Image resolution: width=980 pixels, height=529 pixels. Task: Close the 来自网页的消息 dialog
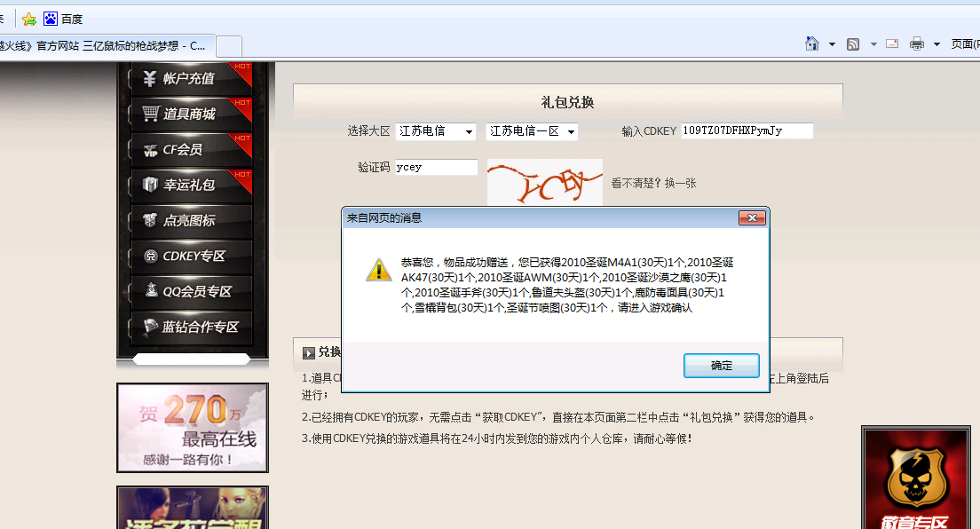(x=752, y=217)
